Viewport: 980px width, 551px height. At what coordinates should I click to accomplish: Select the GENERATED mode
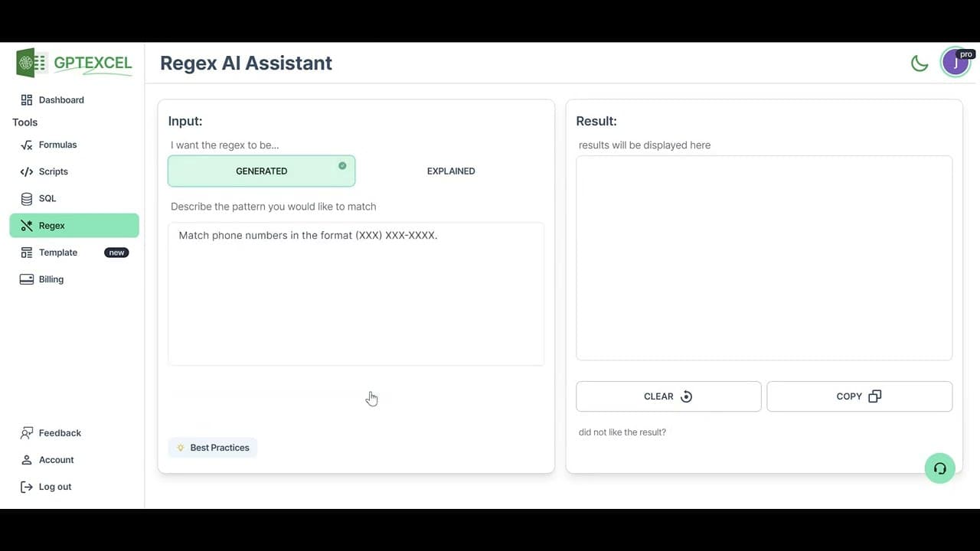pos(261,171)
